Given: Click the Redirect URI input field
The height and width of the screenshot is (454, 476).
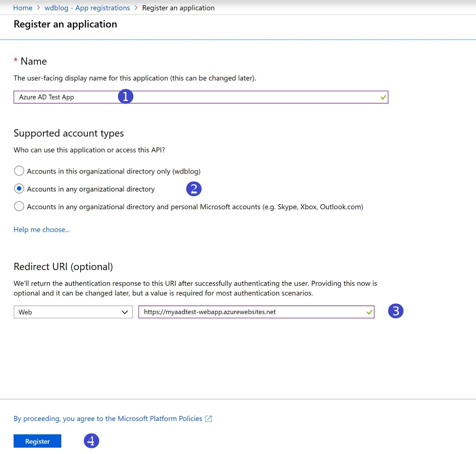Looking at the screenshot, I should 256,312.
